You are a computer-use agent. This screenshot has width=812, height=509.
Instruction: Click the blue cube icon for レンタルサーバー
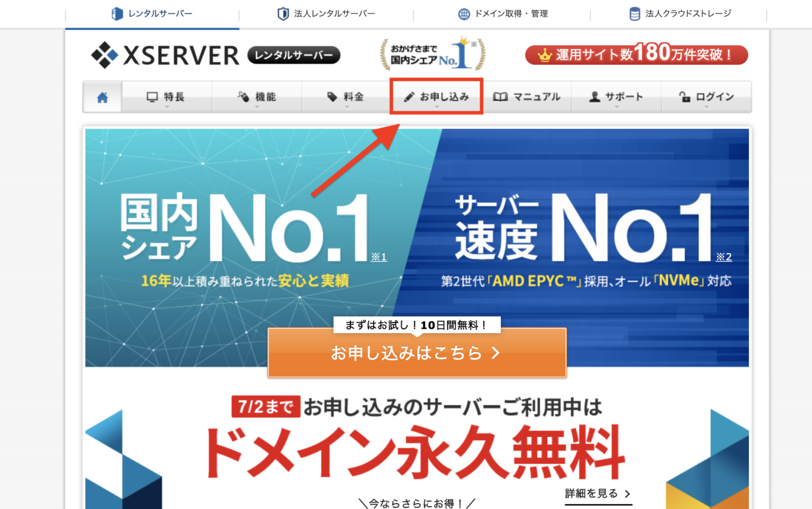tap(117, 14)
